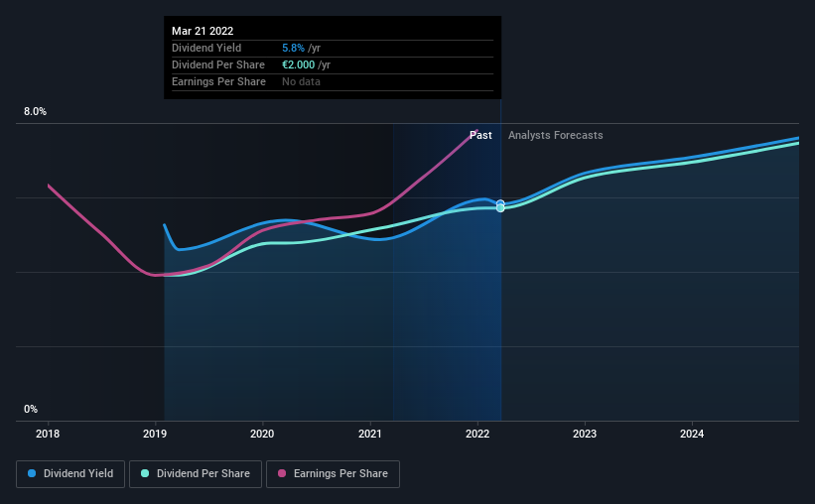This screenshot has height=504, width=815.
Task: Click the €2.000 dividend per share value
Action: coord(299,64)
